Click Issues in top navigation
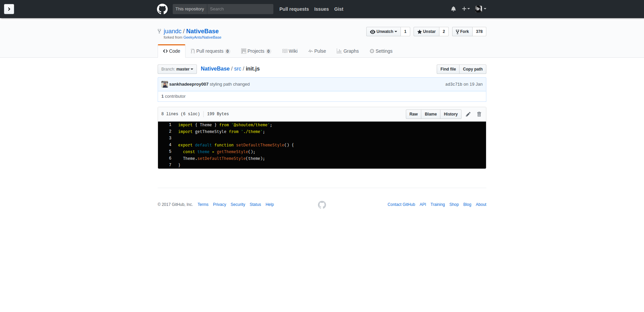 (321, 9)
